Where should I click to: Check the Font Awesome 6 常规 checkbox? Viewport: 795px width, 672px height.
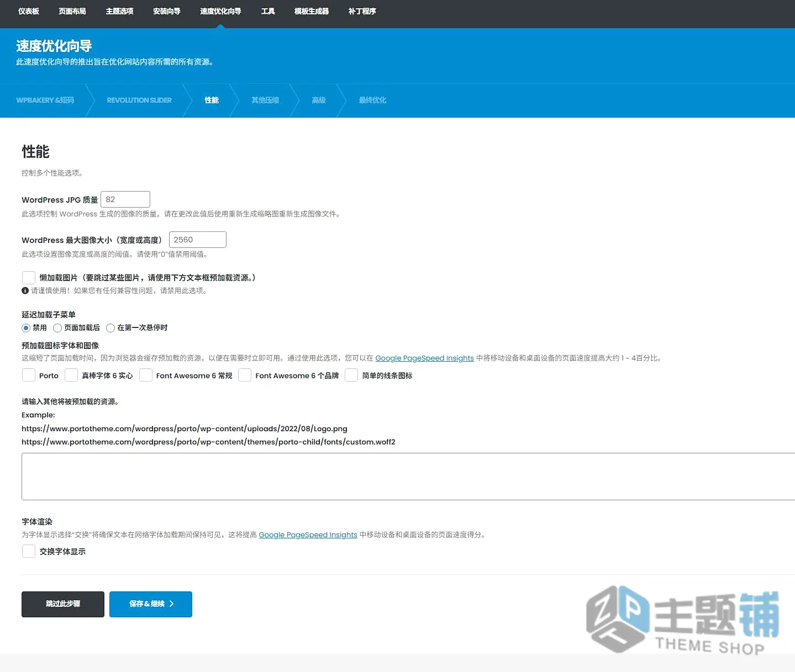coord(146,375)
